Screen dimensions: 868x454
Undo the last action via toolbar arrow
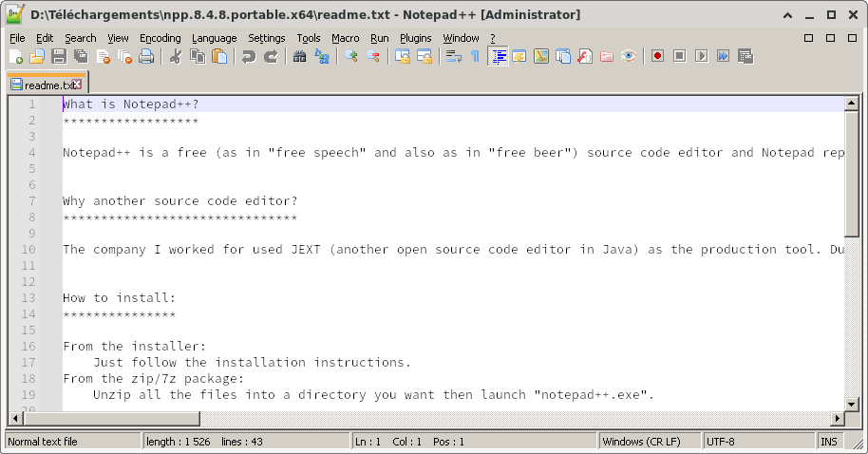(x=249, y=56)
